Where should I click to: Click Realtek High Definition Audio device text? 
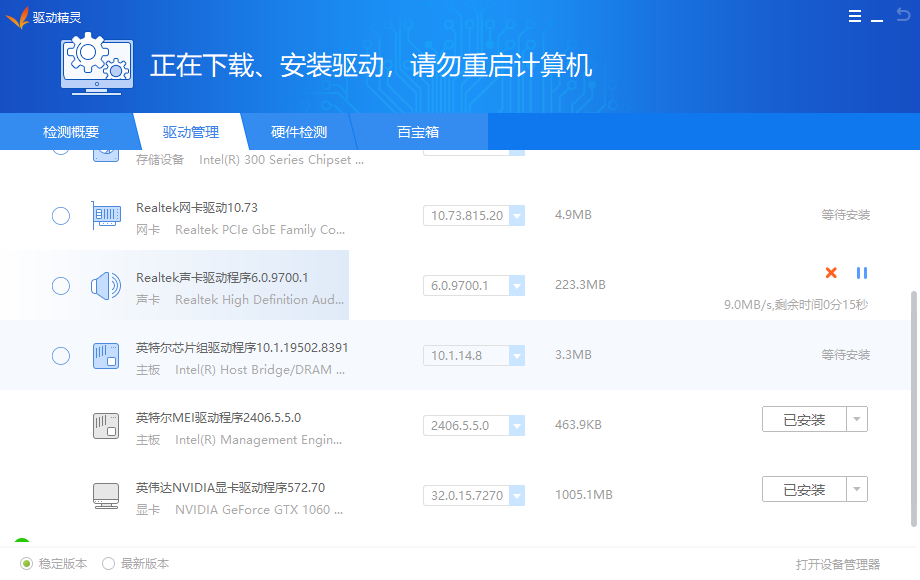tap(259, 300)
